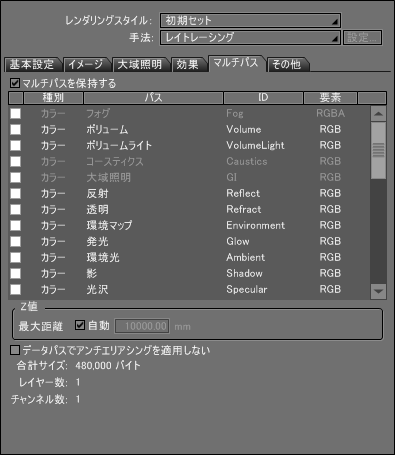
Task: Click the pass list scroll down arrow
Action: 378,291
